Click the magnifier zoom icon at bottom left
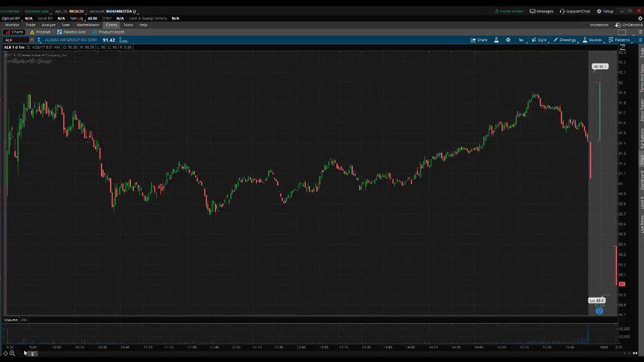 tap(12, 353)
